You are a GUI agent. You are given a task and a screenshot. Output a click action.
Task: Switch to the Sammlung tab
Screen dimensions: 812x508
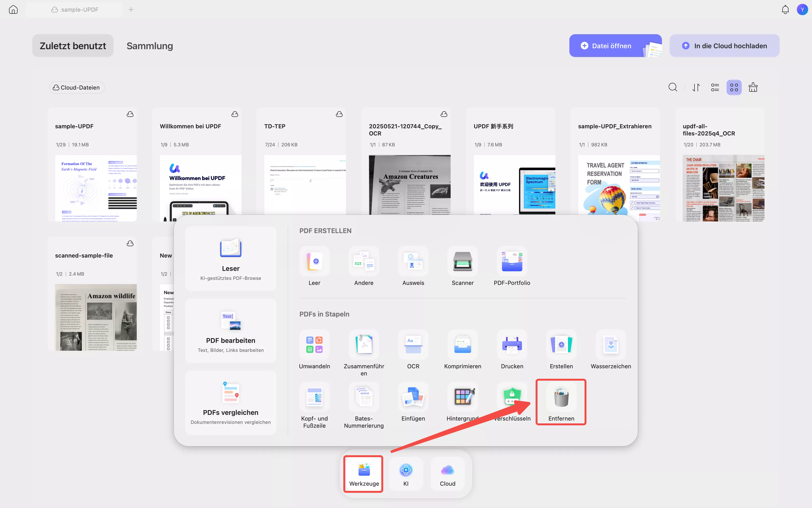click(x=150, y=46)
